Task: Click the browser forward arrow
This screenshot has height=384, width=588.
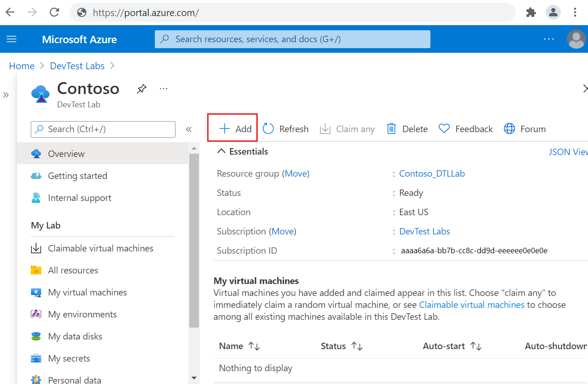Action: [32, 12]
